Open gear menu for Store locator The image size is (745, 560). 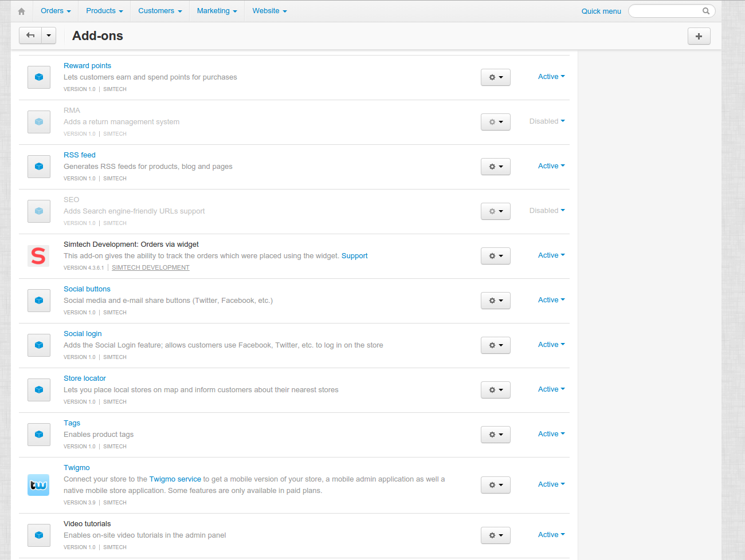[x=496, y=390]
